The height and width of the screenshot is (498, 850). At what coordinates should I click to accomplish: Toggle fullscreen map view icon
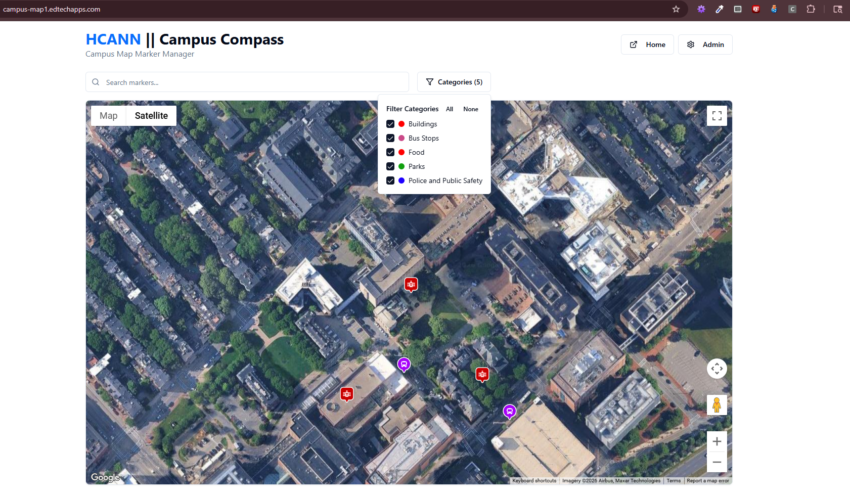[x=717, y=115]
